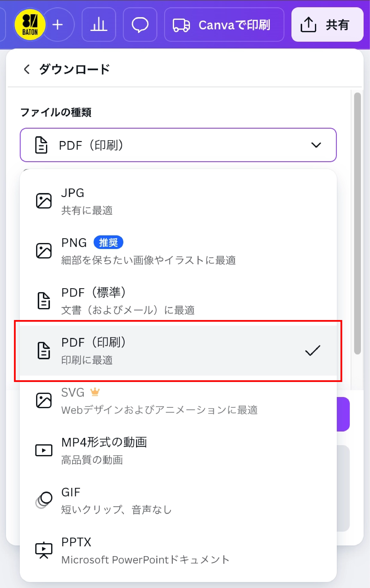Click the Canvaで印刷 button

[224, 25]
